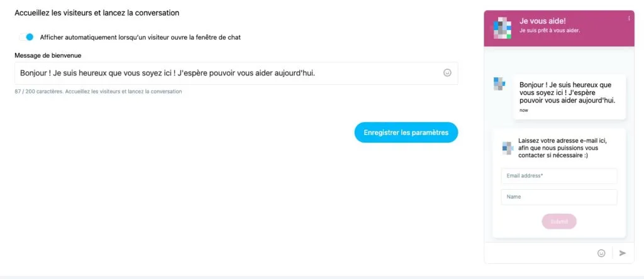
Task: Click the welcome message bubble in preview
Action: (x=569, y=97)
